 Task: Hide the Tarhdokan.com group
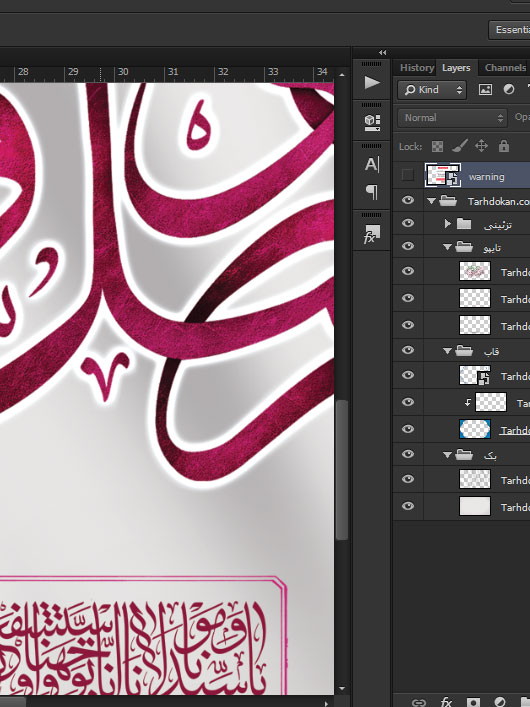408,200
